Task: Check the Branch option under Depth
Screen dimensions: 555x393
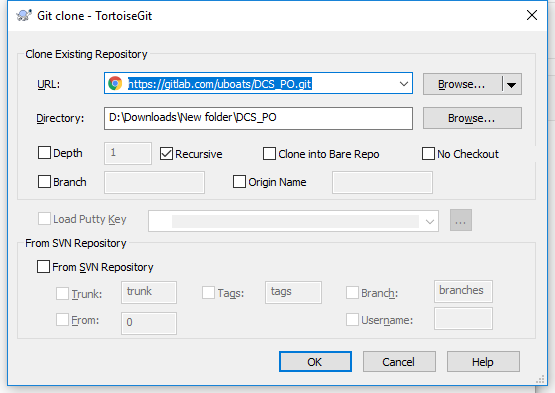Action: click(44, 182)
